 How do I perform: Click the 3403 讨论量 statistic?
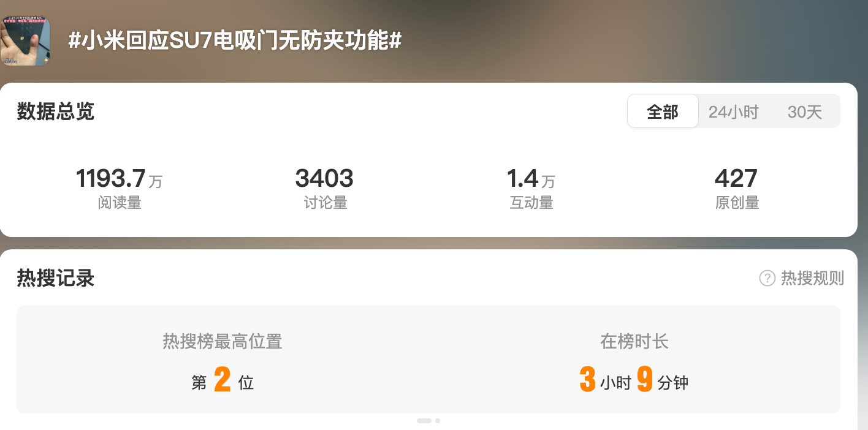pos(325,189)
